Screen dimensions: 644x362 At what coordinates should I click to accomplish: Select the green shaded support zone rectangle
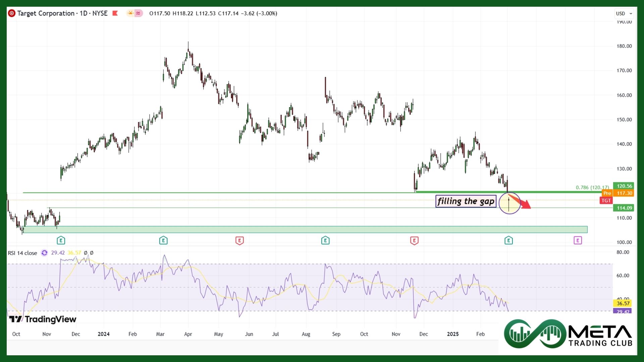tap(305, 230)
